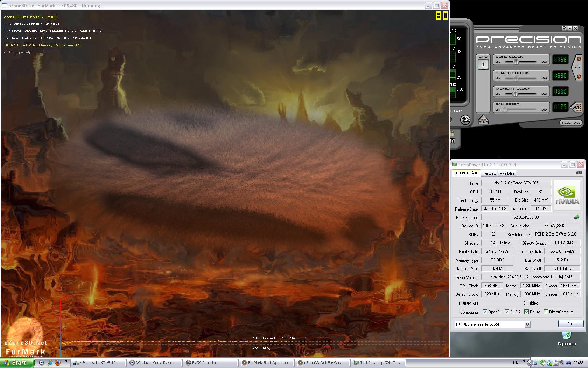
Task: Click the Shader Clock slider handle
Action: 516,78
